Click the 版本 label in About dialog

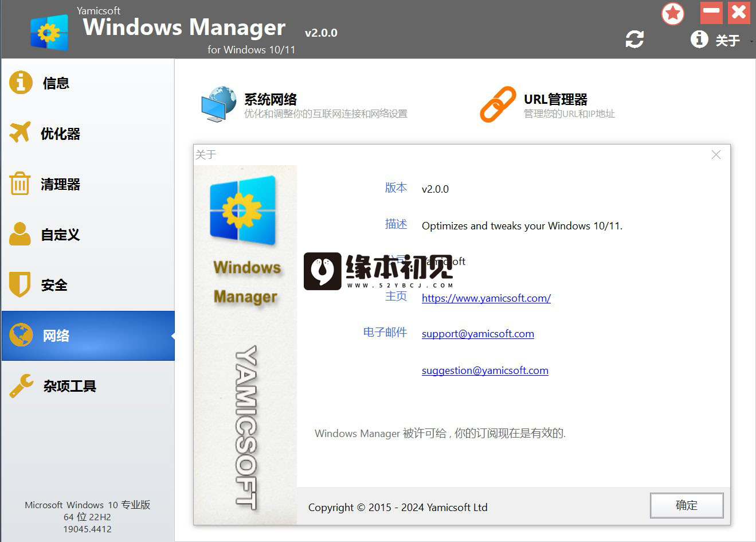(x=396, y=188)
